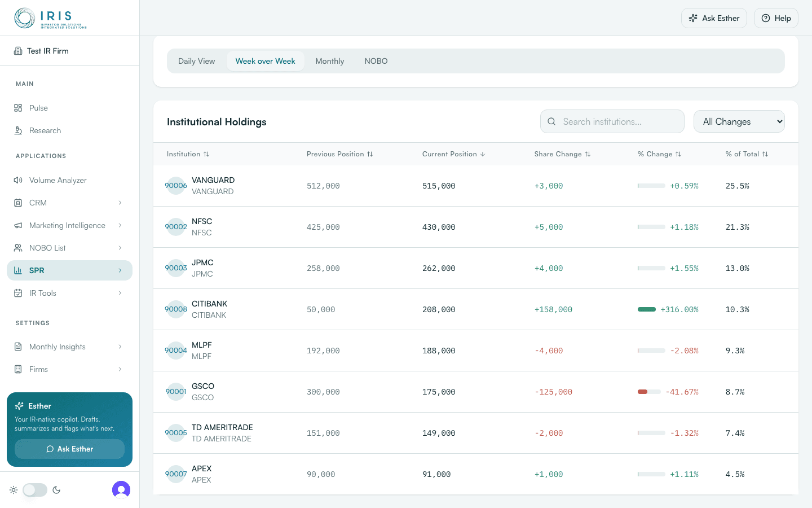This screenshot has width=812, height=508.
Task: Switch to the Daily View tab
Action: 197,61
